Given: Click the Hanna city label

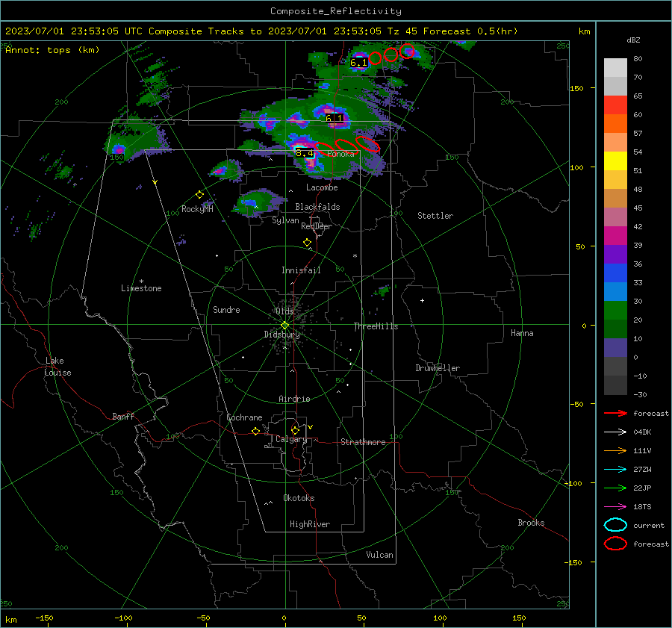Looking at the screenshot, I should (522, 333).
